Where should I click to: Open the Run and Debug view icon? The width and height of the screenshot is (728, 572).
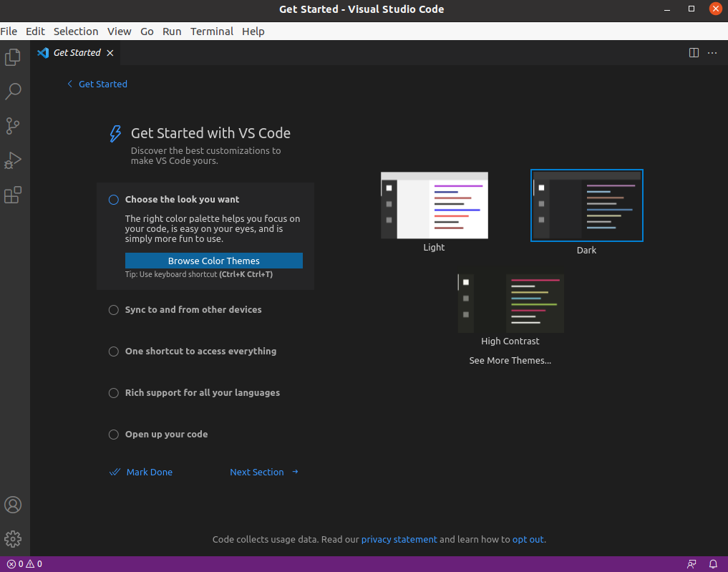tap(13, 160)
